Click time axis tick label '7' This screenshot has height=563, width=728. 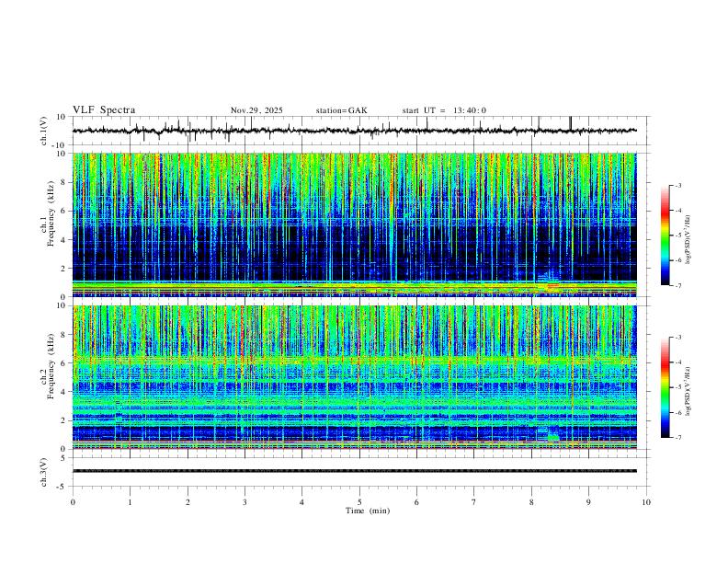pyautogui.click(x=474, y=502)
